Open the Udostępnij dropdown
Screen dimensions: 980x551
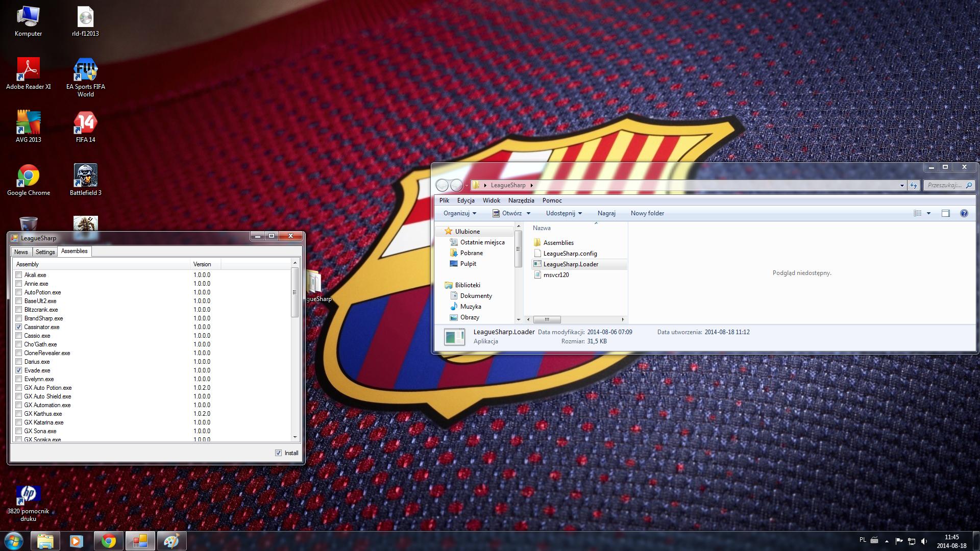click(564, 213)
